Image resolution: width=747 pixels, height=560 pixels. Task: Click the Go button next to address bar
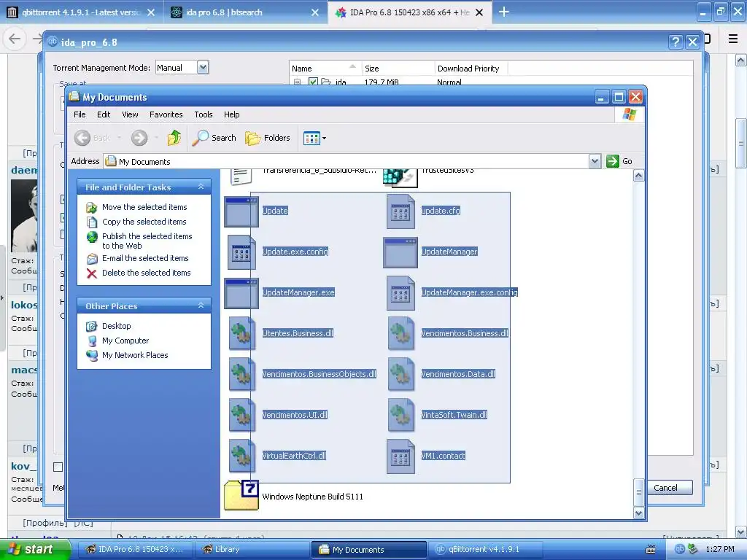click(x=620, y=161)
